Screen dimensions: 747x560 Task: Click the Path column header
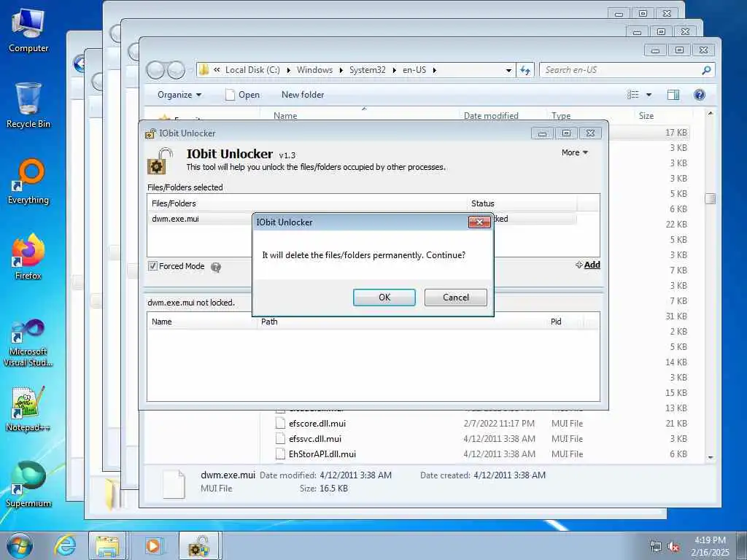pos(401,322)
